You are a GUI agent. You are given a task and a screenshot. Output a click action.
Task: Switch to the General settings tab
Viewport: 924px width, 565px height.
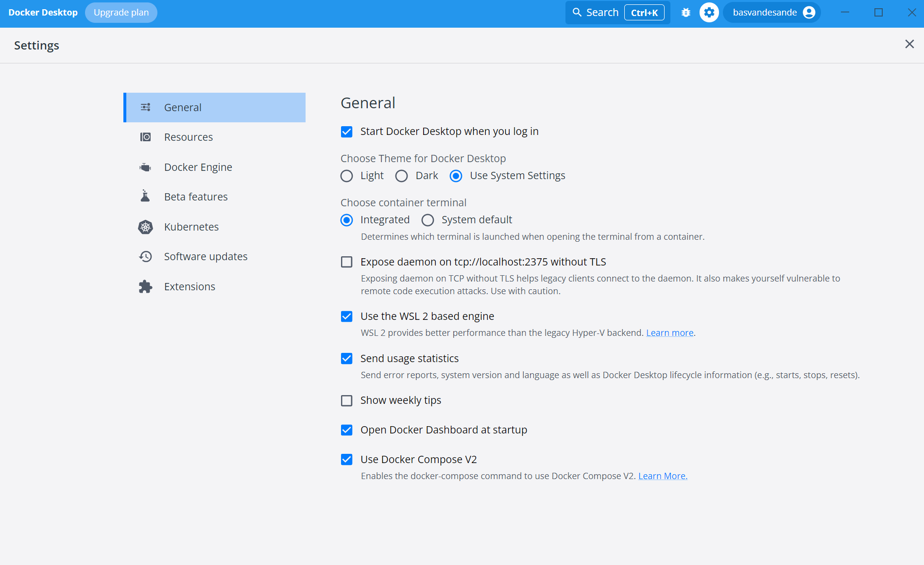click(x=214, y=107)
